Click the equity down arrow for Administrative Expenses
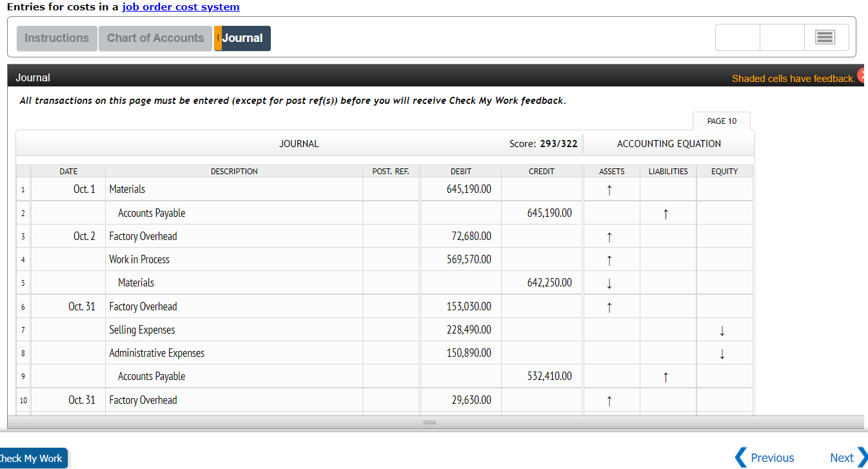The image size is (868, 469). [722, 354]
